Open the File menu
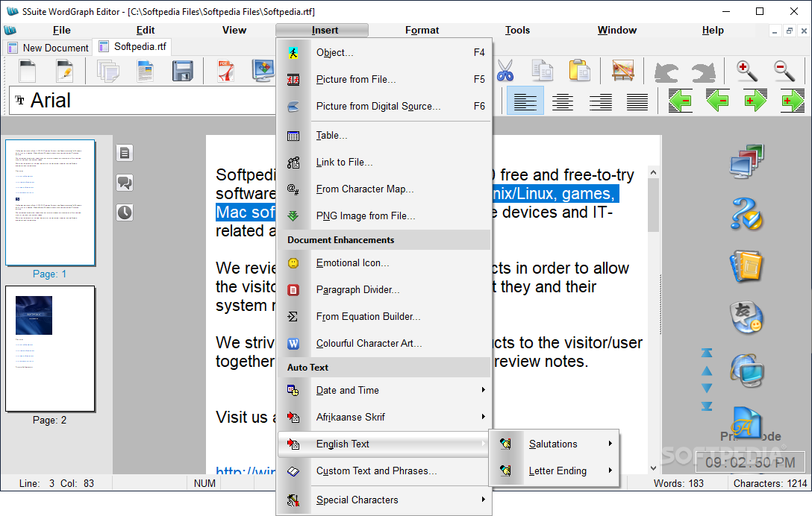The height and width of the screenshot is (516, 812). click(x=62, y=30)
